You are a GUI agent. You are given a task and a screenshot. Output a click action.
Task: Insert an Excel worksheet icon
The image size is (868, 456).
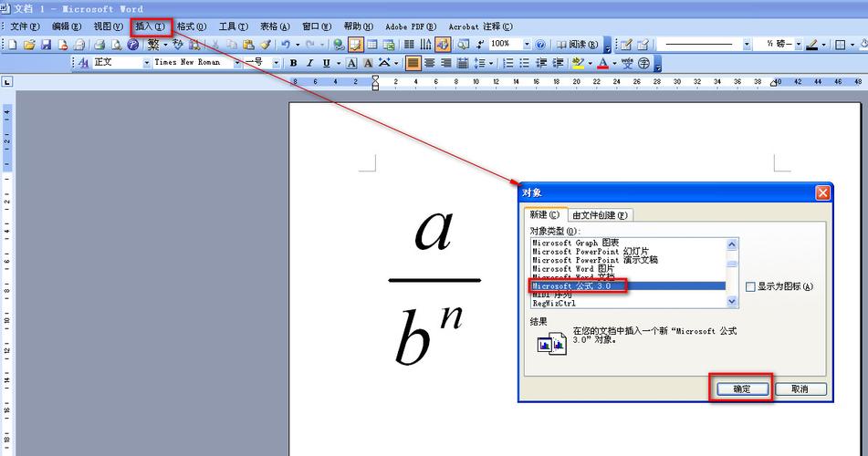coord(389,45)
